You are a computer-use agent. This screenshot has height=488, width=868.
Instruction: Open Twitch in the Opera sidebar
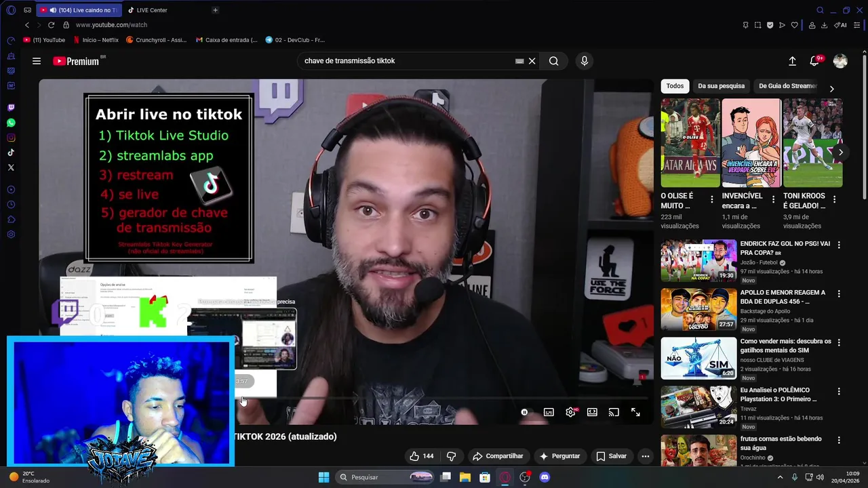(x=11, y=108)
